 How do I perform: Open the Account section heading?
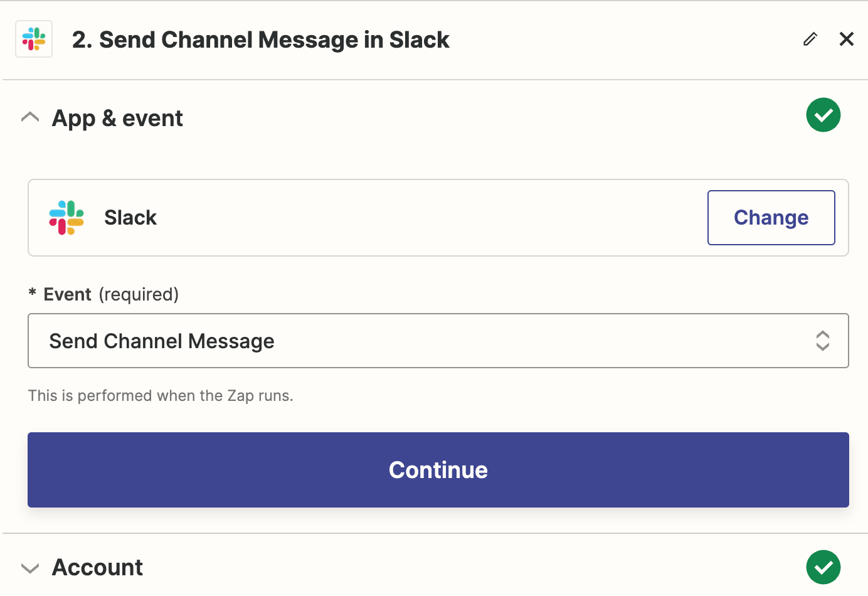(x=97, y=567)
